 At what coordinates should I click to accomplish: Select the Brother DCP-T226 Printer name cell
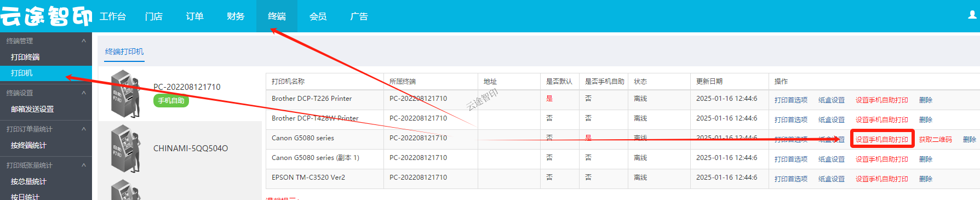tap(312, 99)
